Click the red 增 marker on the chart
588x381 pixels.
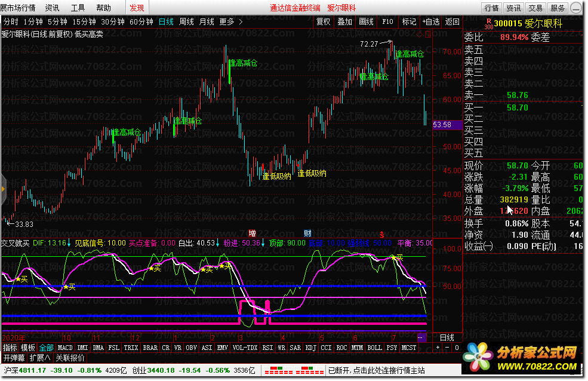(x=253, y=233)
